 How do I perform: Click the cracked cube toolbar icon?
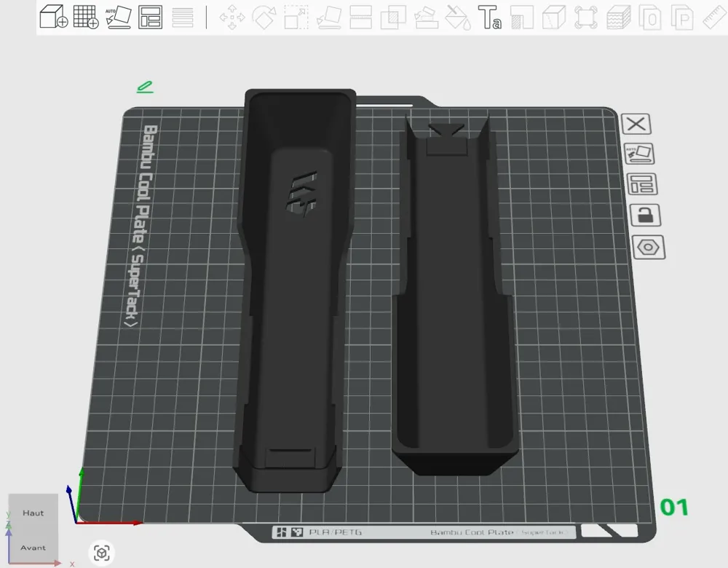(x=554, y=17)
